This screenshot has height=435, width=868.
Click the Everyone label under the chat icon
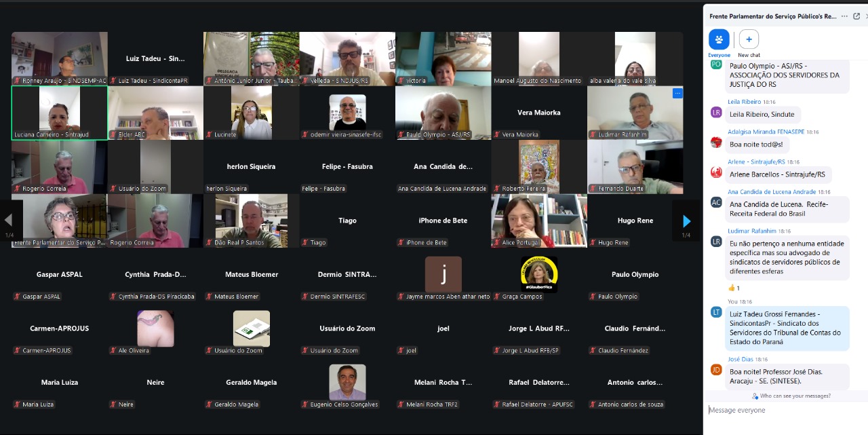point(719,55)
